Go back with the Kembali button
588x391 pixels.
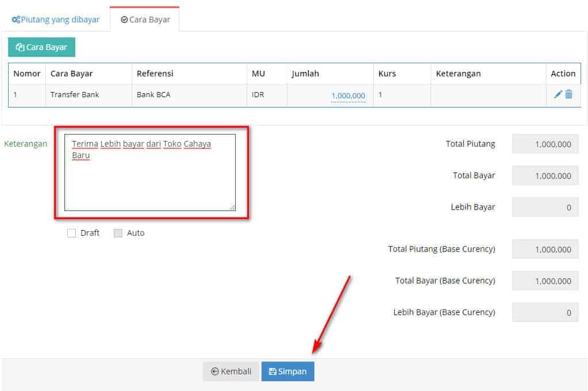pyautogui.click(x=230, y=371)
